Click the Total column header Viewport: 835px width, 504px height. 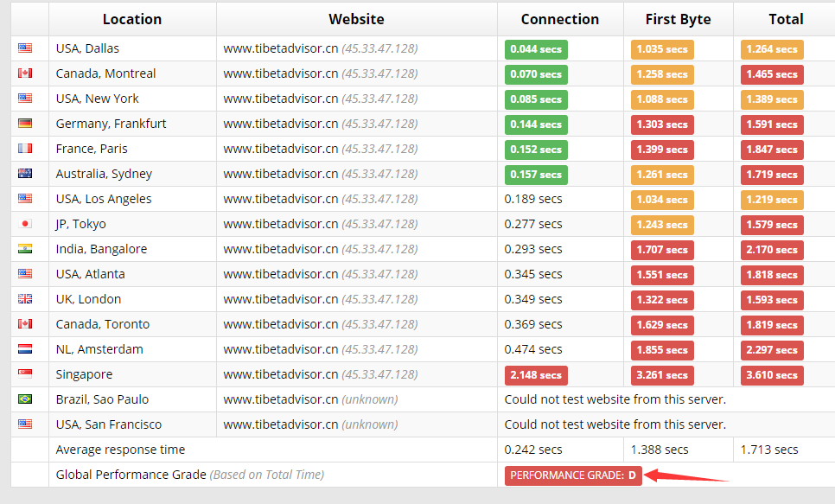(x=786, y=19)
